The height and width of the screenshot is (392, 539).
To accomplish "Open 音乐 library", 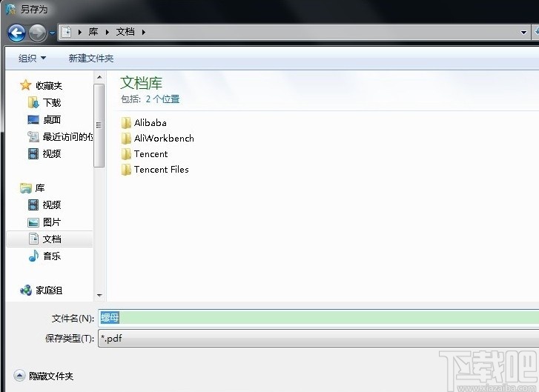I will (52, 256).
